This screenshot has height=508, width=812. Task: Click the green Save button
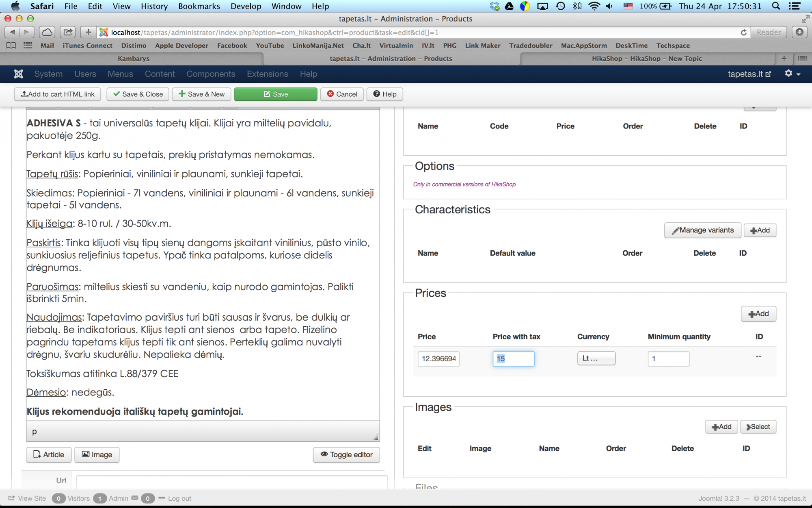click(276, 94)
